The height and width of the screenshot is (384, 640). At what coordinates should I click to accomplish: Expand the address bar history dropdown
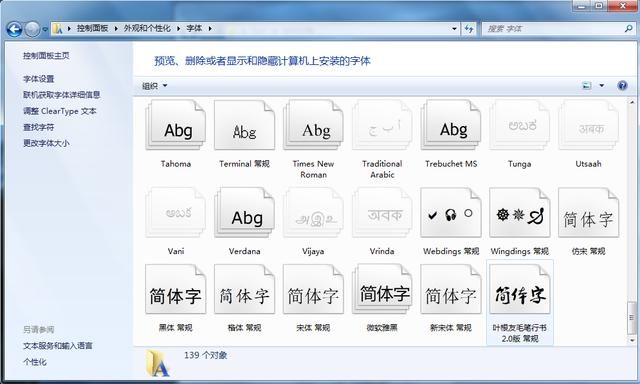pyautogui.click(x=454, y=29)
